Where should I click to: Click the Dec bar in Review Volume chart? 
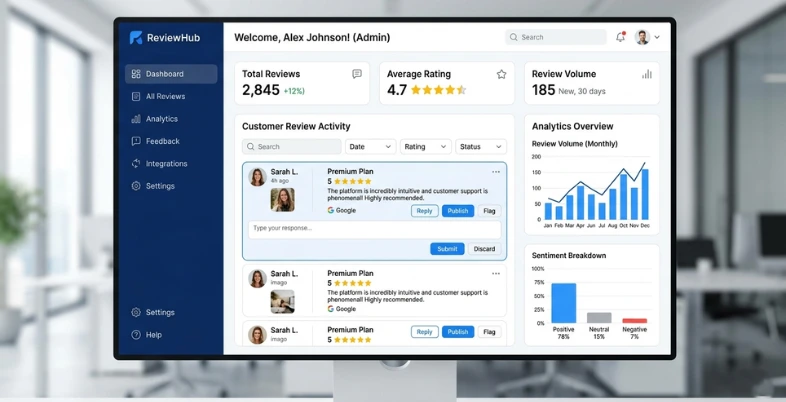point(645,194)
